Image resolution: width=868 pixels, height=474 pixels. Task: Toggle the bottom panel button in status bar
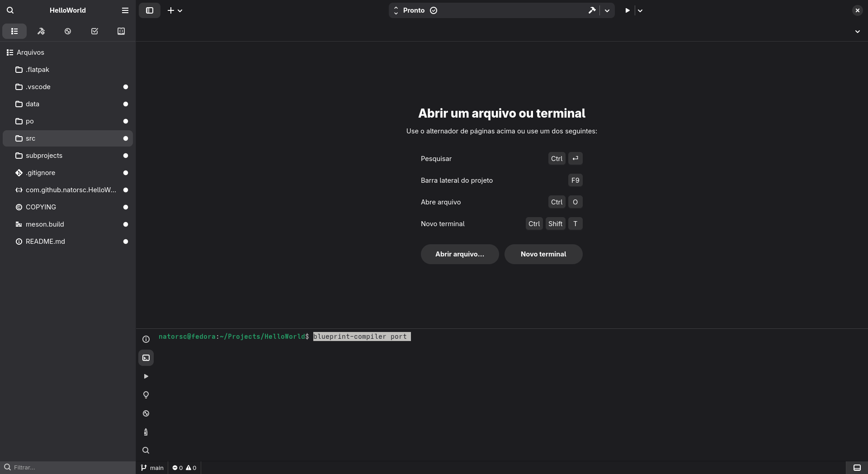(x=857, y=468)
